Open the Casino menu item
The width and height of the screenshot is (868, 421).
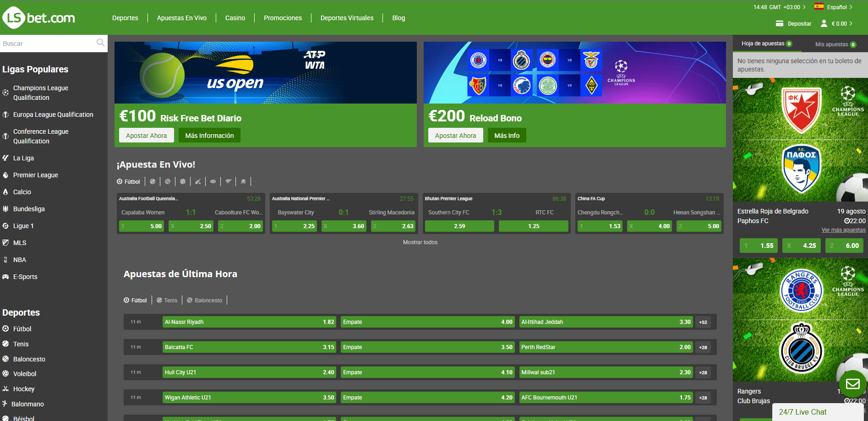coord(235,18)
